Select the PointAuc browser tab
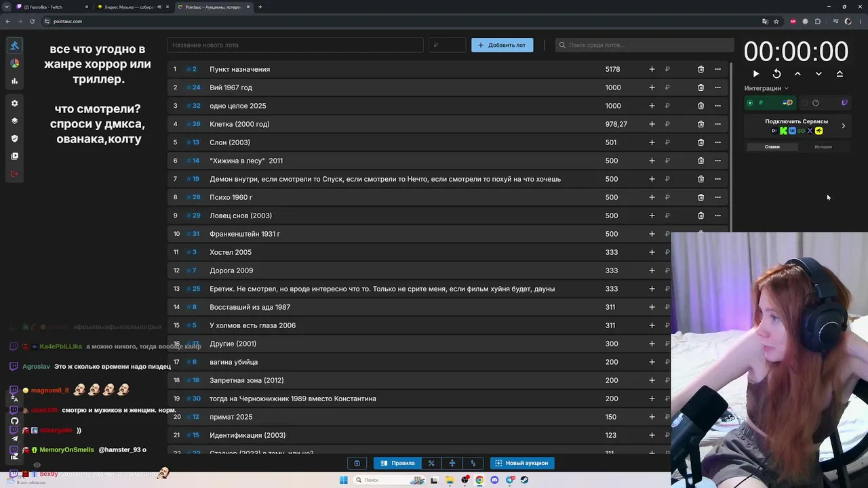868x488 pixels. tap(214, 7)
